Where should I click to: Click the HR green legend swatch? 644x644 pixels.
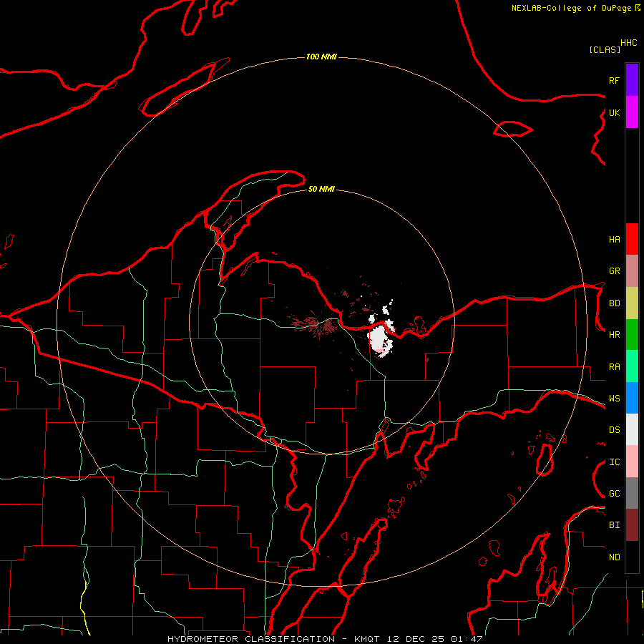point(632,335)
